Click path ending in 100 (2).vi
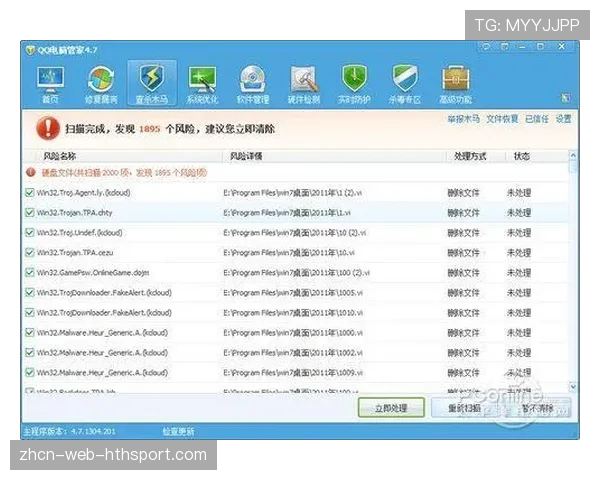This screenshot has width=600, height=480. coord(297,273)
